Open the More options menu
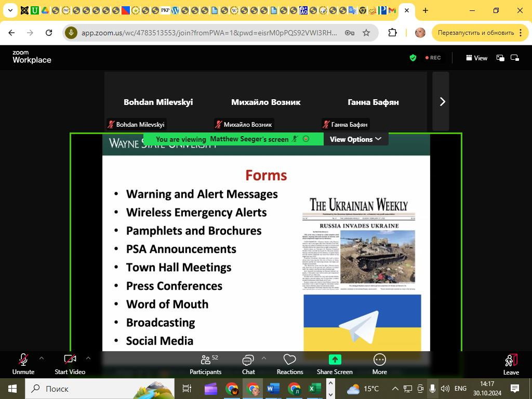The height and width of the screenshot is (399, 532). [x=379, y=364]
